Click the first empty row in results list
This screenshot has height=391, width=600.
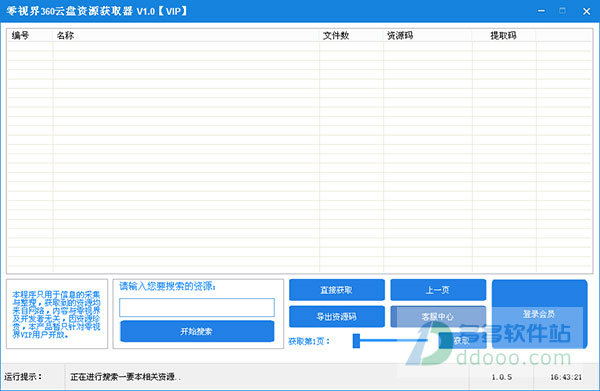(x=300, y=46)
